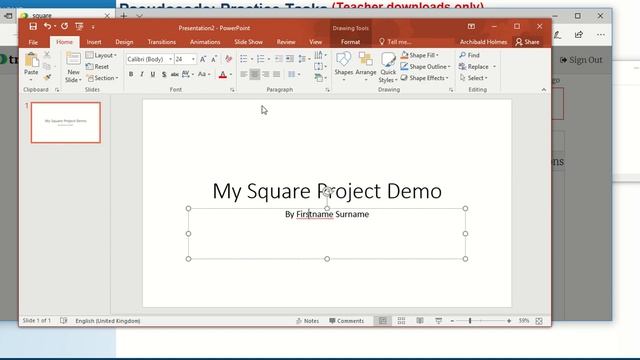Toggle underline formatting

tap(153, 74)
